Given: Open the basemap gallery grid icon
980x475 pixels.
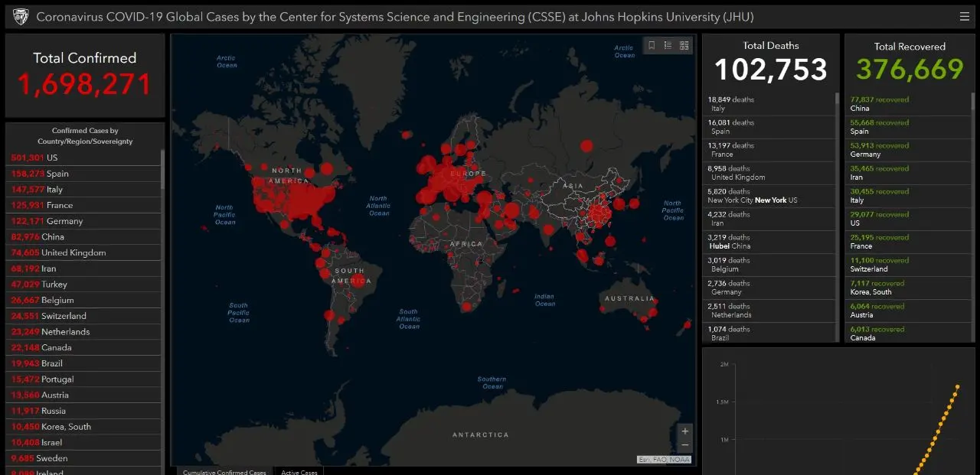Looking at the screenshot, I should tap(684, 46).
